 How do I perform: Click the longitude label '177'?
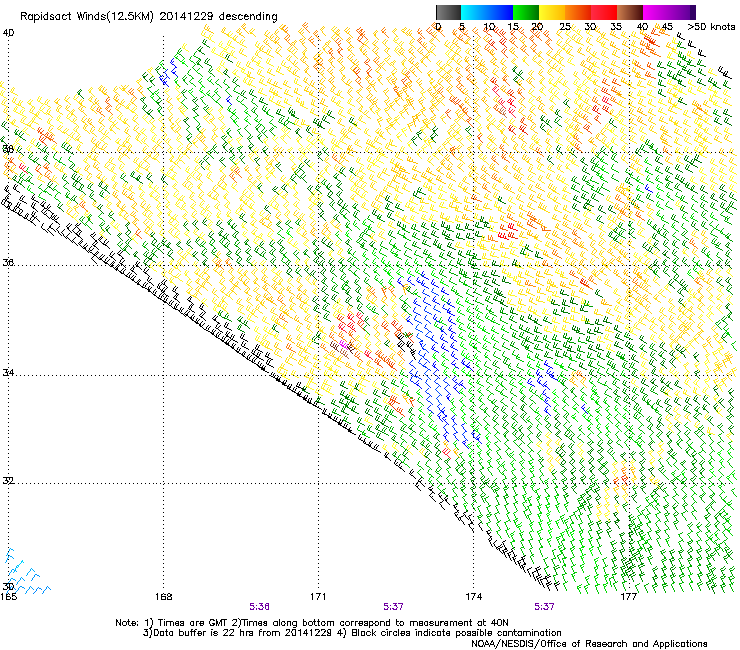[x=629, y=597]
